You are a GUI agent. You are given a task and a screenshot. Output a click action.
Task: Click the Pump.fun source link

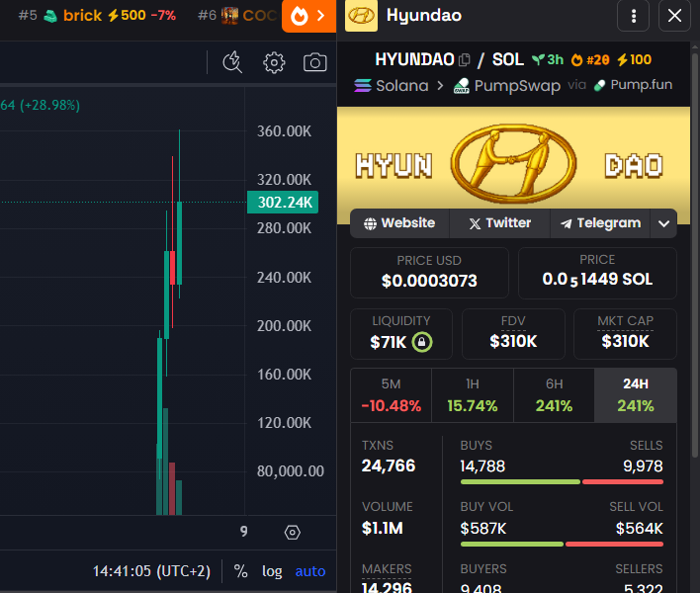pos(633,85)
